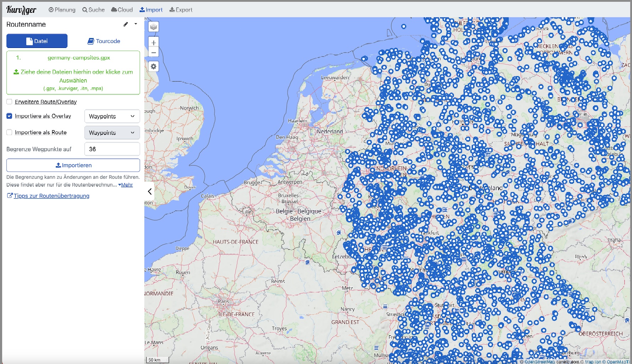The image size is (632, 364).
Task: Open the overlay Waypoints dropdown
Action: point(112,116)
